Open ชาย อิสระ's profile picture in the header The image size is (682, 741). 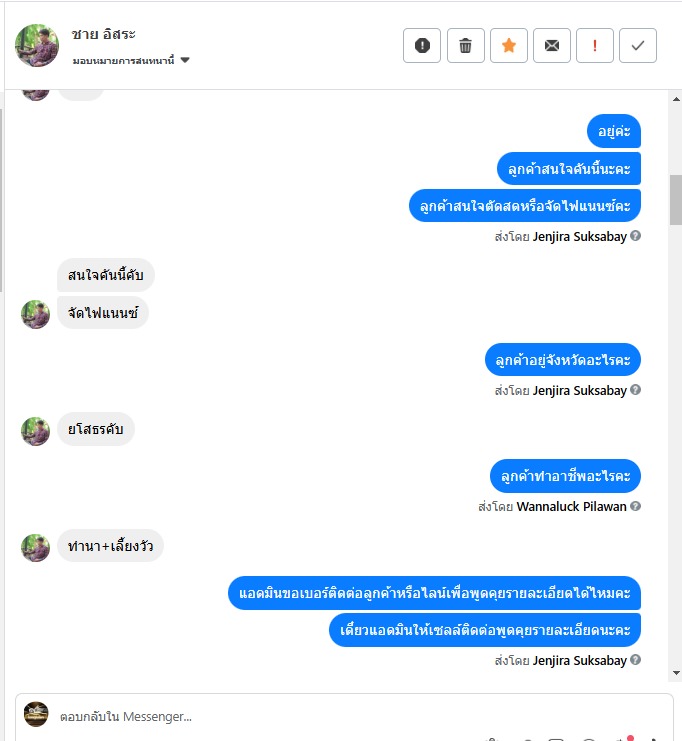pyautogui.click(x=37, y=45)
